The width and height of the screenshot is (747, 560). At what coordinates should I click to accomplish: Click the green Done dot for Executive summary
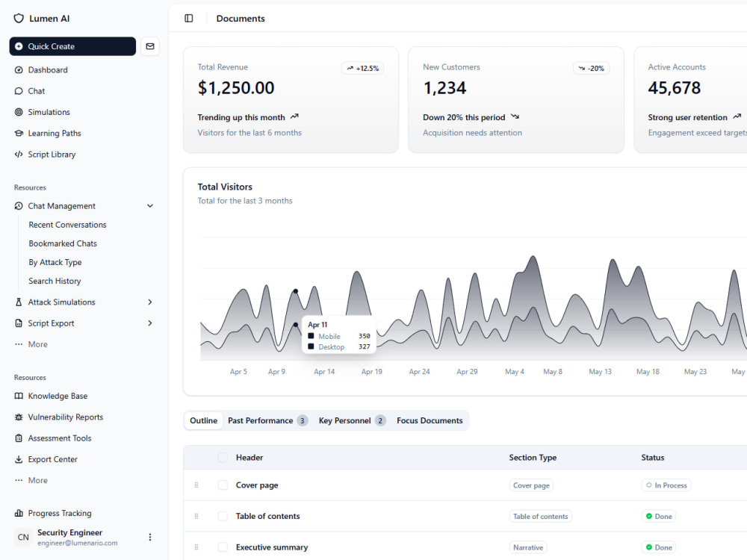pyautogui.click(x=649, y=547)
